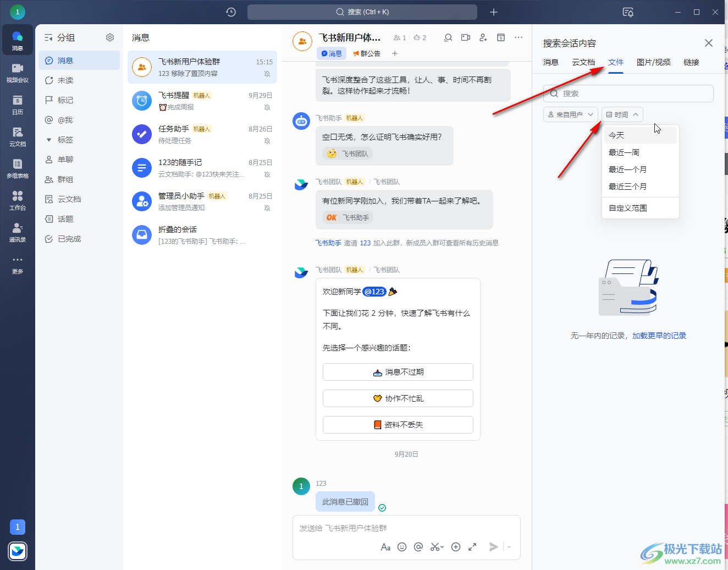Open send options arrow beside send button
The width and height of the screenshot is (728, 570).
click(x=509, y=547)
